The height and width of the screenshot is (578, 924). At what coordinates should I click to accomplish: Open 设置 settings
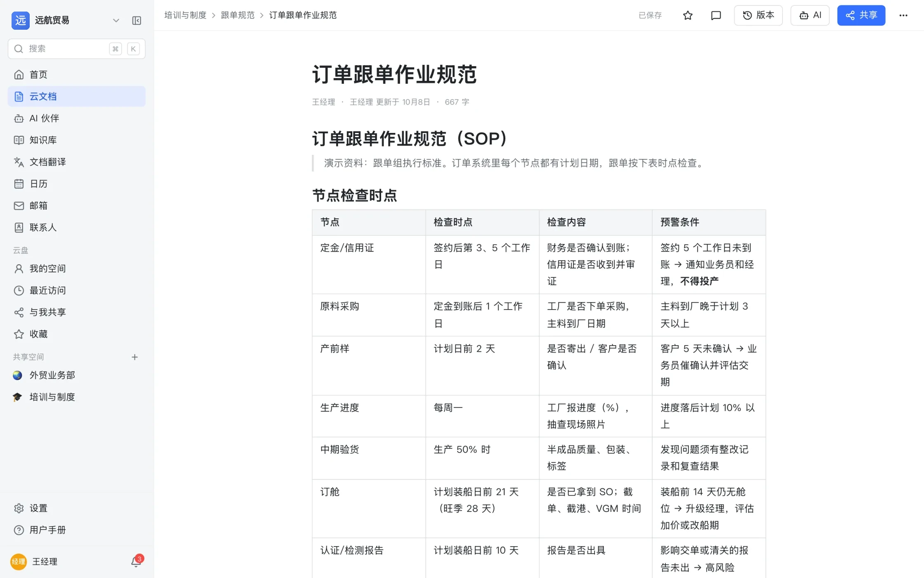(x=77, y=508)
